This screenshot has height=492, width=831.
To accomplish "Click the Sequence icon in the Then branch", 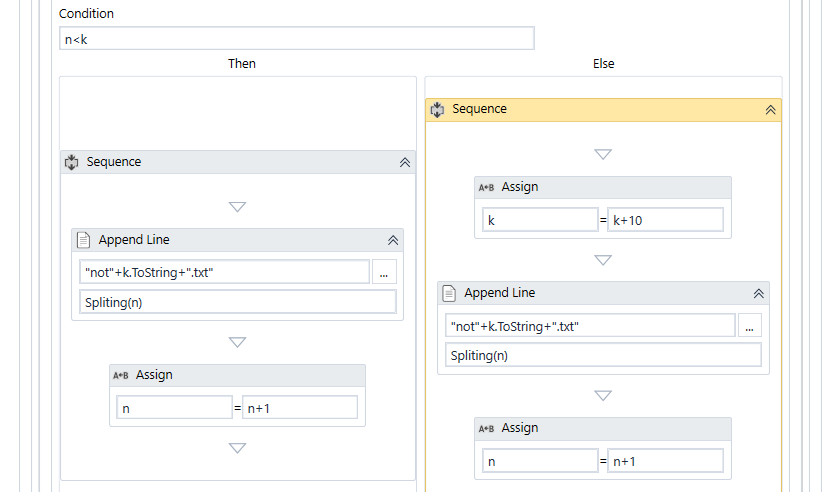I will (x=71, y=162).
